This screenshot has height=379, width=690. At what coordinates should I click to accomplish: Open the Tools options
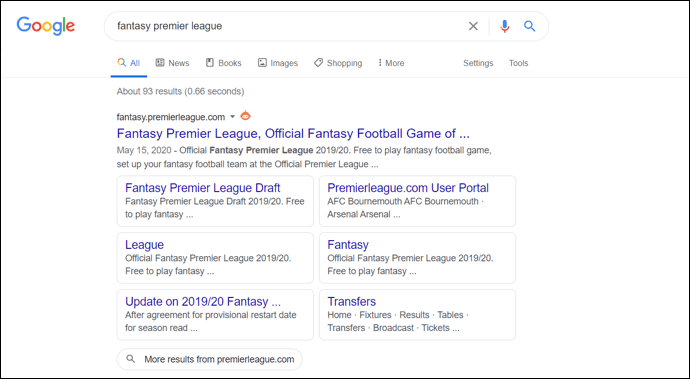coord(518,63)
